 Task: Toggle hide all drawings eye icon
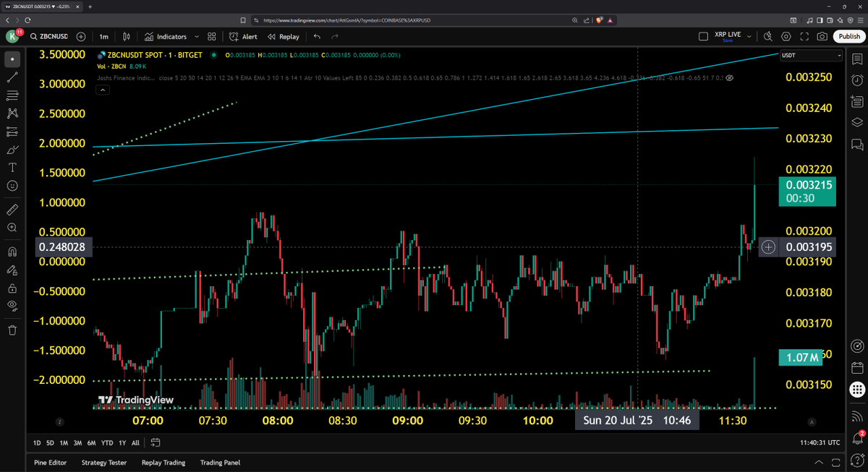[x=12, y=306]
